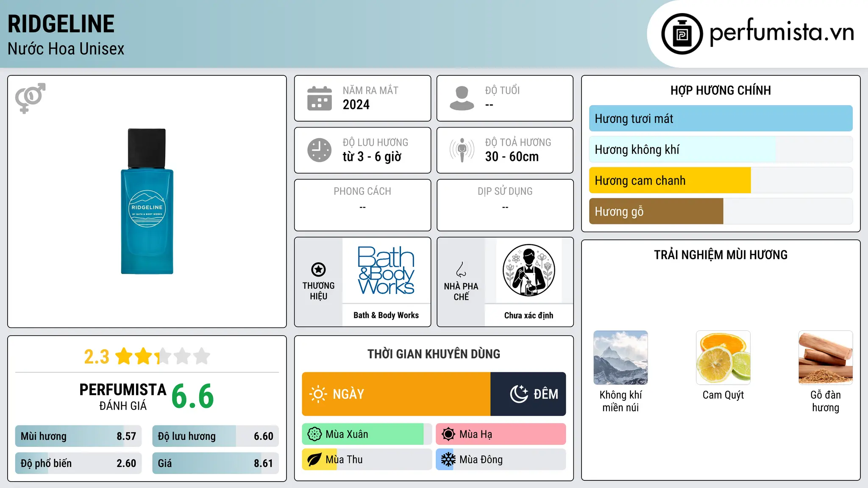Click the person silhouette icon for Độ tuổi
The image size is (868, 488).
(x=462, y=98)
